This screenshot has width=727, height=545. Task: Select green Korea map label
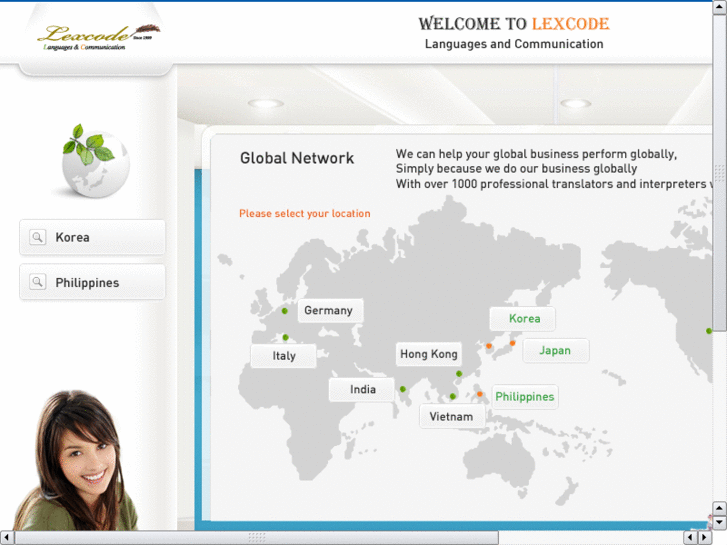(523, 319)
